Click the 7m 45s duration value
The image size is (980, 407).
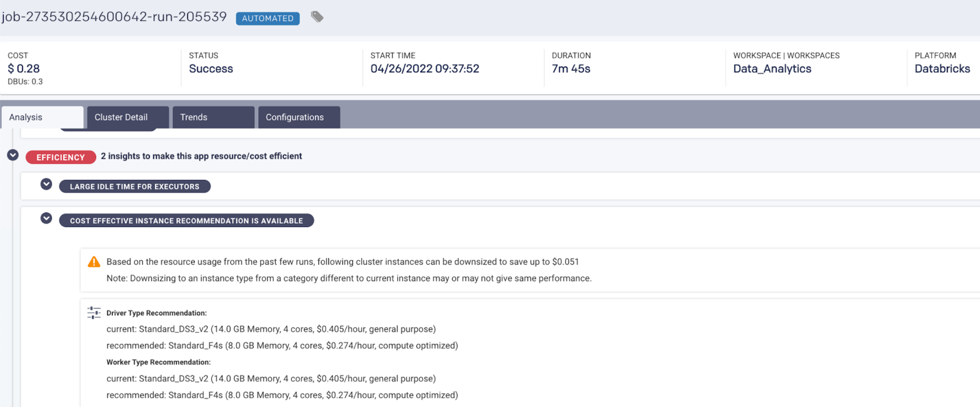[x=571, y=69]
